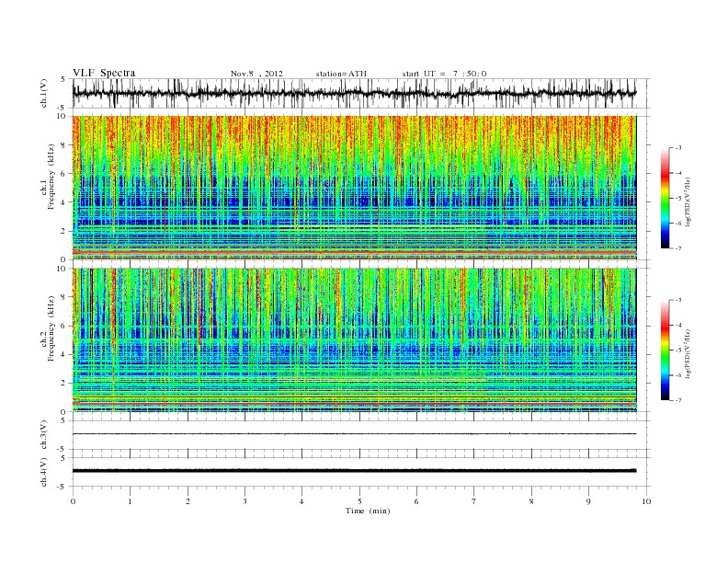Viewport: 728px width, 563px height.
Task: Click the "ch.4(V)" axis label
Action: click(x=44, y=472)
